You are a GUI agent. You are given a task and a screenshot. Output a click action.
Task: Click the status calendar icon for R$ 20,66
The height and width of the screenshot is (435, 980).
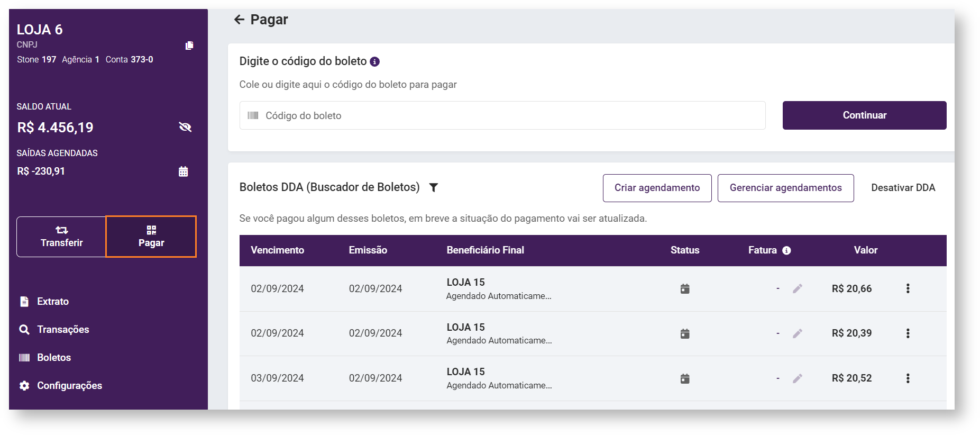pos(685,288)
